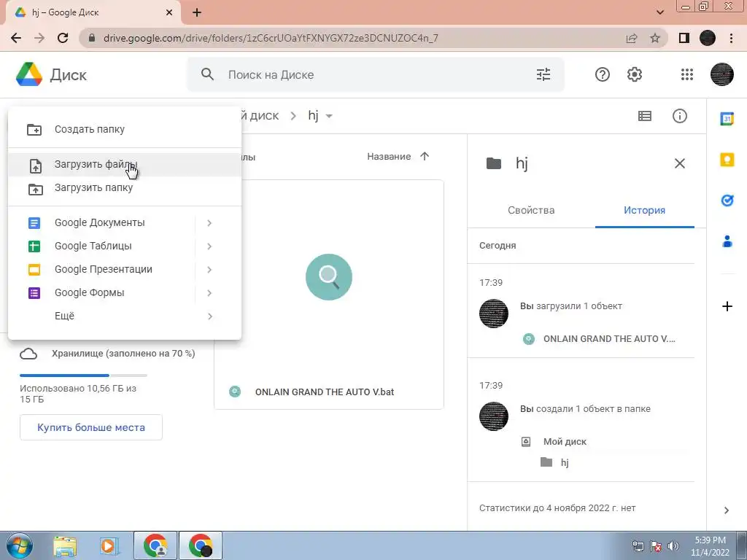Select Google Документы menu item
Screen dimensions: 747x560
tap(101, 222)
